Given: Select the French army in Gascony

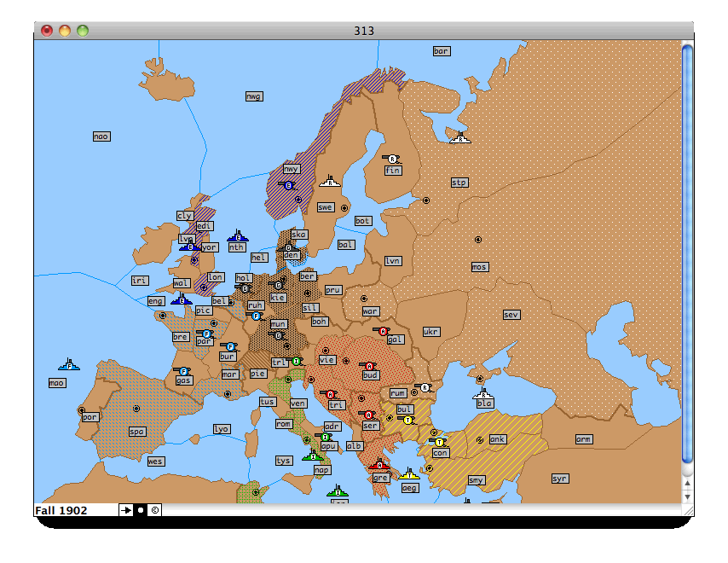Looking at the screenshot, I should pos(183,371).
